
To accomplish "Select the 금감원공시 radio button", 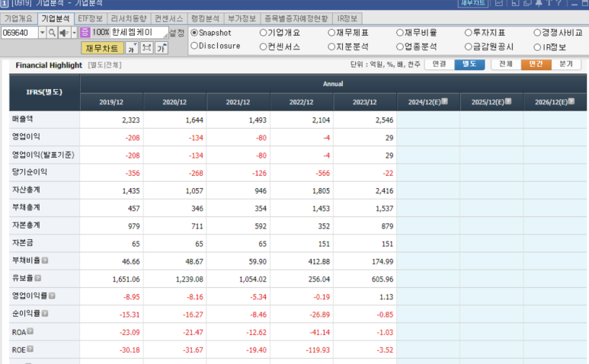I will [468, 47].
